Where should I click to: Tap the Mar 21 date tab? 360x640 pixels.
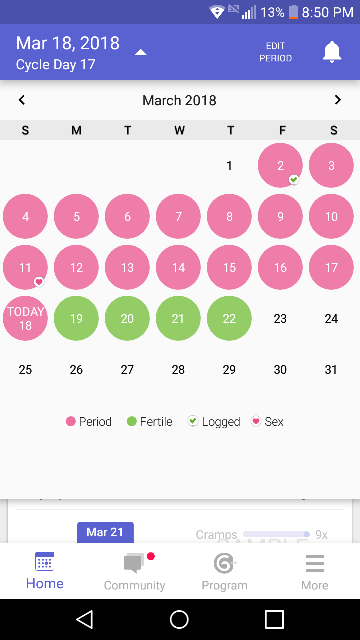105,532
